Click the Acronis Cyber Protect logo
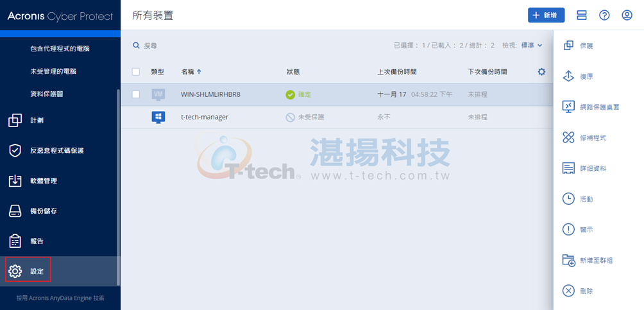Viewport: 644px width, 310px height. coord(60,17)
